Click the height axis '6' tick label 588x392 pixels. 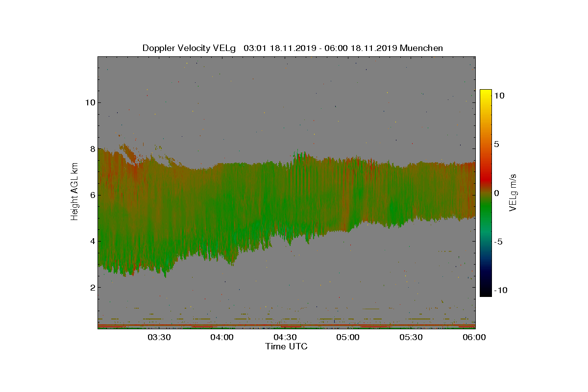coord(92,195)
